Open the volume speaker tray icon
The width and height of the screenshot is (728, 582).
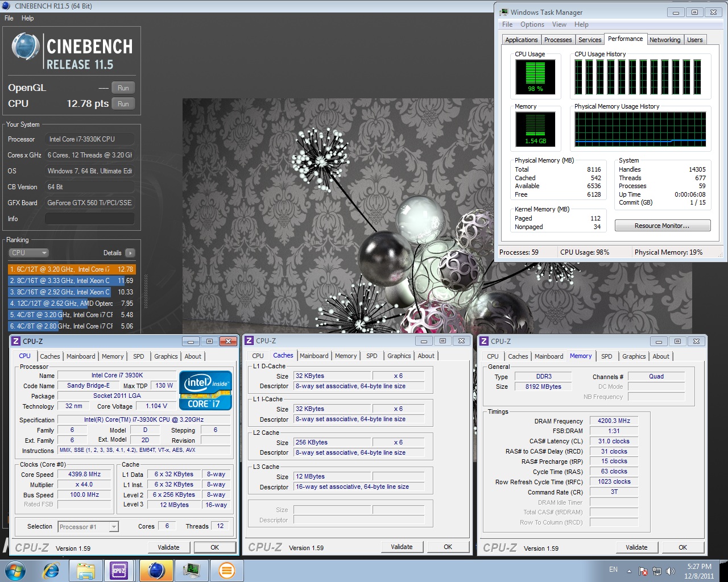(671, 571)
